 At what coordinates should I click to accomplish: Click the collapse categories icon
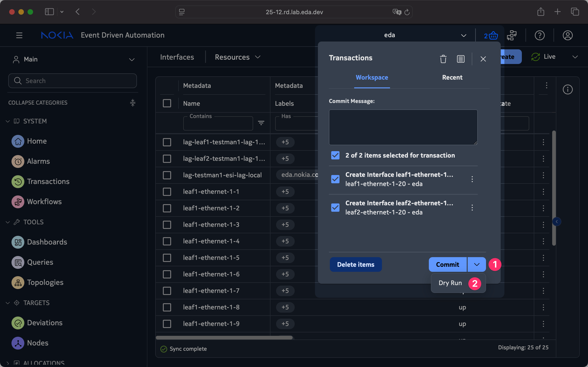133,103
